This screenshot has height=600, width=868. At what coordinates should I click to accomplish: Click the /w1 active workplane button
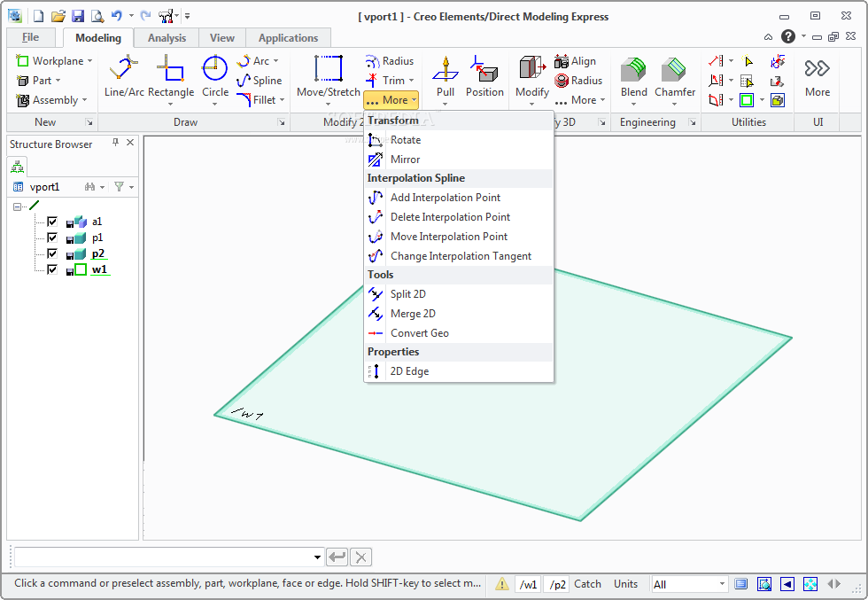(528, 584)
